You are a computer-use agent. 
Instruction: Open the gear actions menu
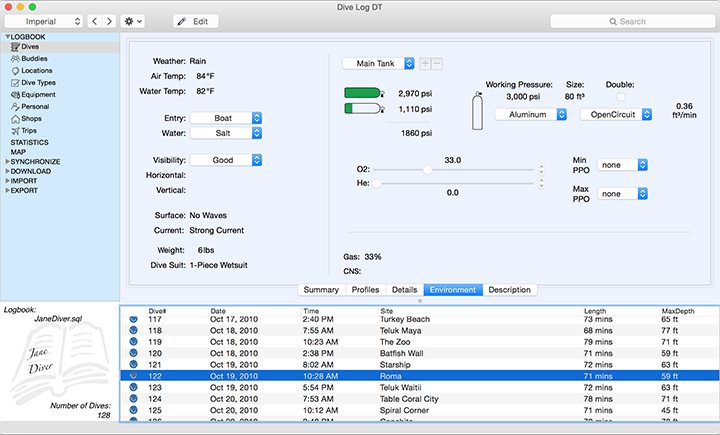(x=133, y=21)
